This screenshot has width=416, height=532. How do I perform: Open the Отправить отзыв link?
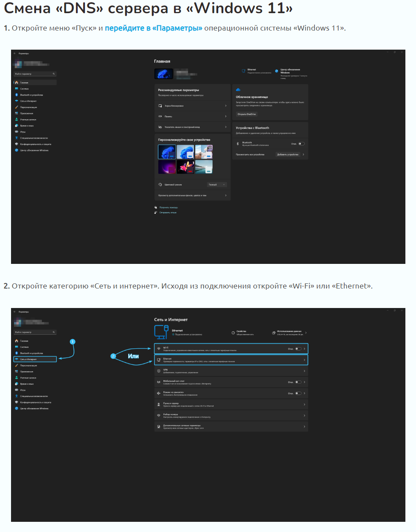(168, 213)
